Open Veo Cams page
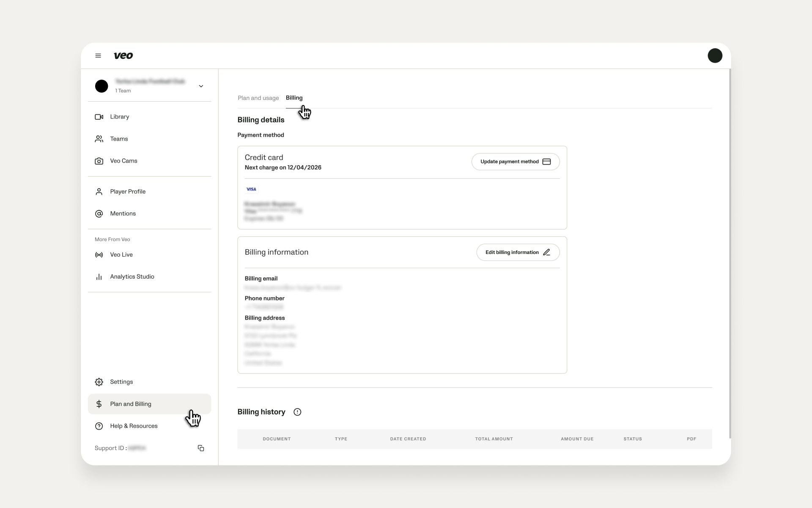 (123, 161)
